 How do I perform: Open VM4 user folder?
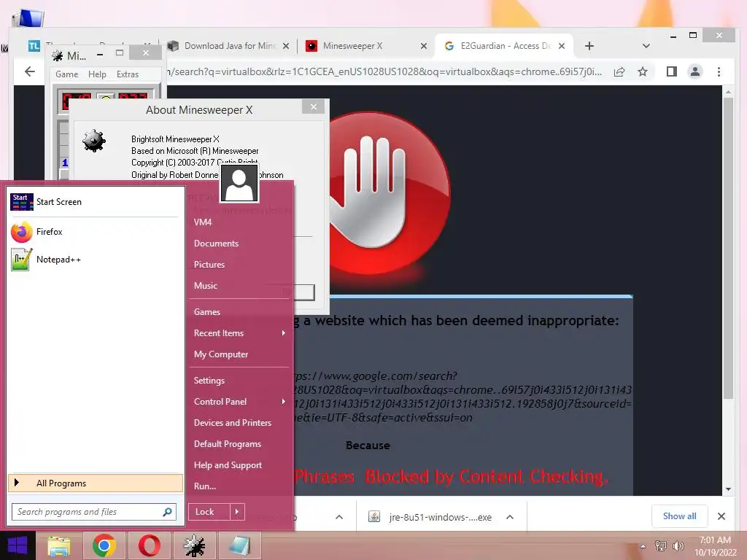click(203, 222)
